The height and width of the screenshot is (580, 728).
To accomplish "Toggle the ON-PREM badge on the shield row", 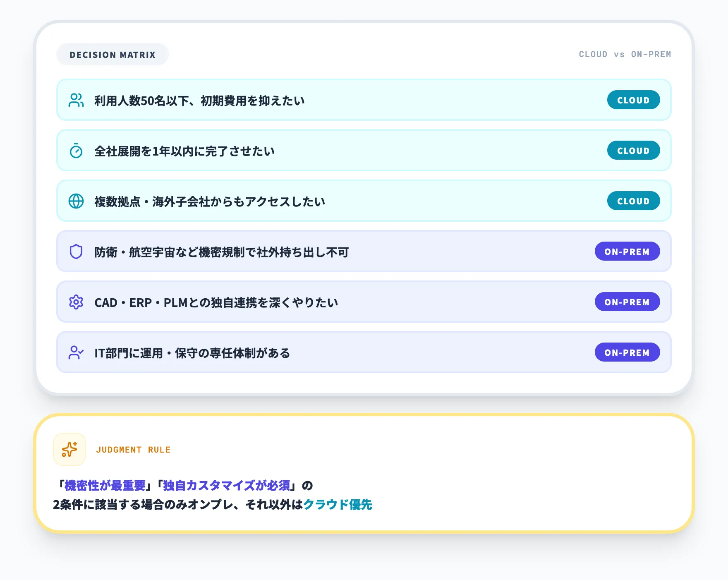I will [x=627, y=251].
